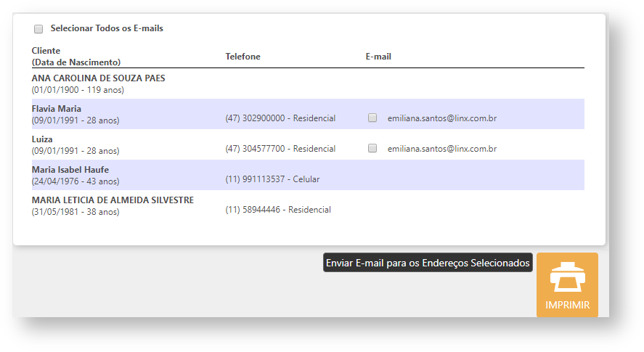Screen dimensions: 644x352
Task: Click the Telefone column header
Action: [x=242, y=57]
